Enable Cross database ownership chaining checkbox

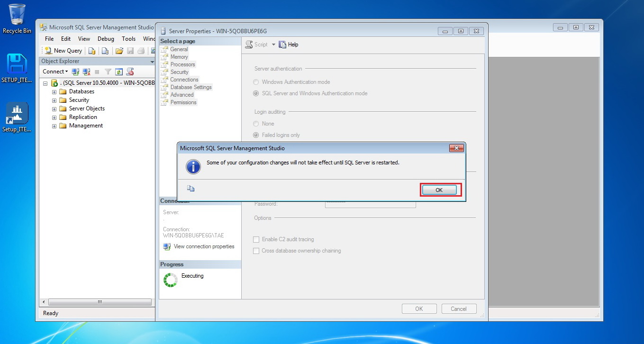coord(256,251)
